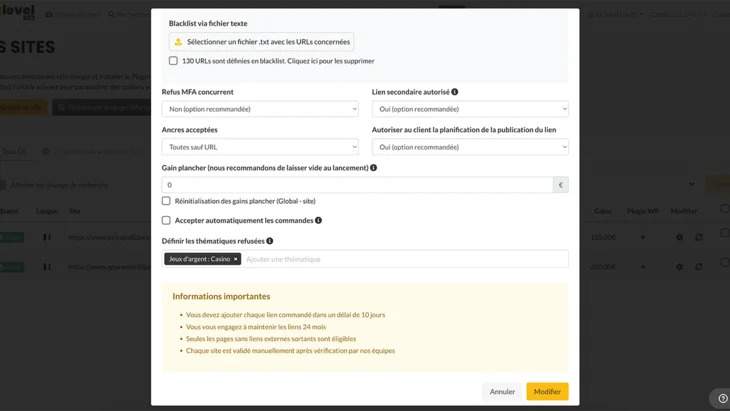Open gear settings icon in 135.00€ row
This screenshot has width=730, height=411.
[x=680, y=237]
